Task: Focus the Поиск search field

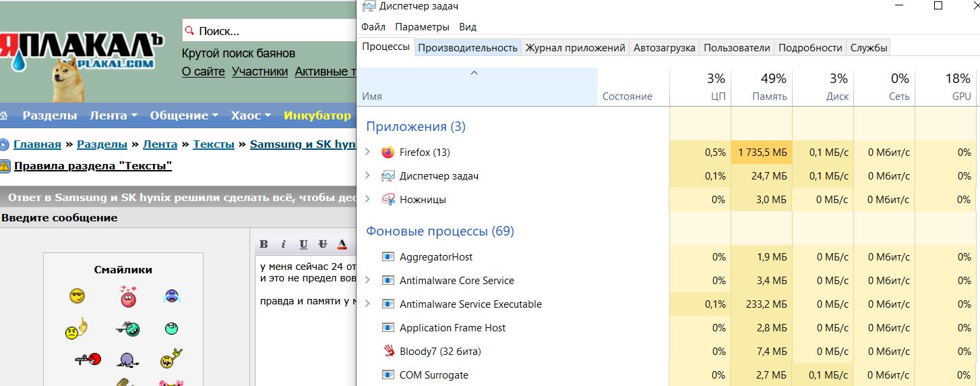Action: click(270, 31)
